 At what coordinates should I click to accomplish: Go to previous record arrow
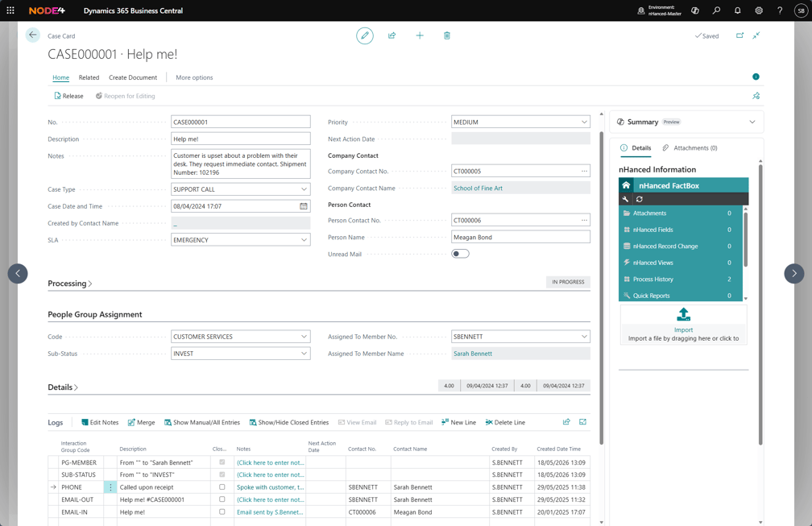(18, 273)
